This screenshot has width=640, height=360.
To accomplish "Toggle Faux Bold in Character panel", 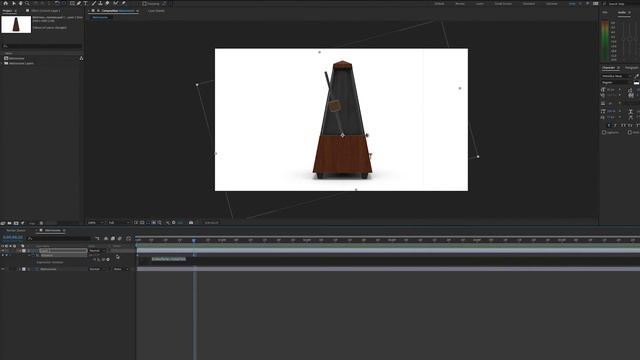I will coord(609,125).
